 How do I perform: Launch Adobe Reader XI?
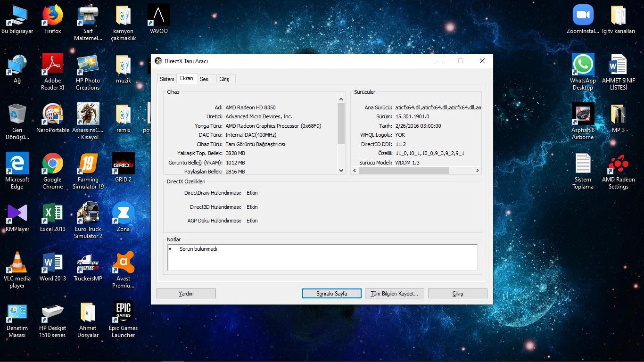pyautogui.click(x=53, y=73)
